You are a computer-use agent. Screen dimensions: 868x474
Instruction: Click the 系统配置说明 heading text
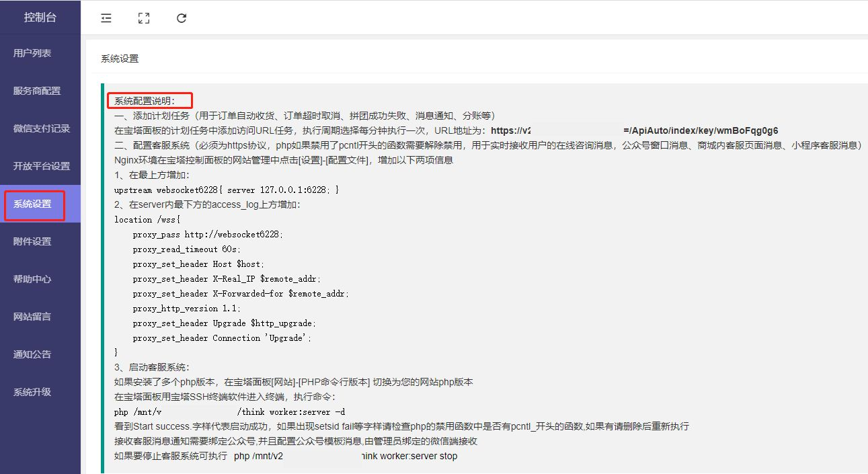tap(144, 101)
